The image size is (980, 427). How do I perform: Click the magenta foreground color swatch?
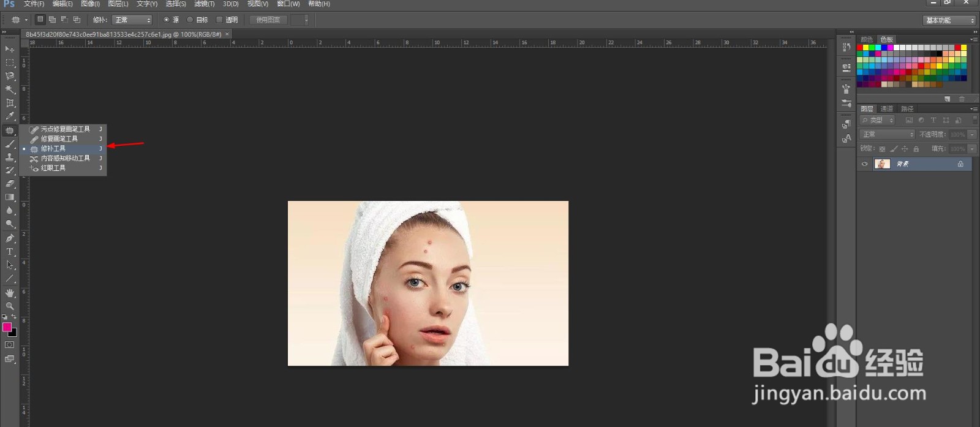click(6, 327)
